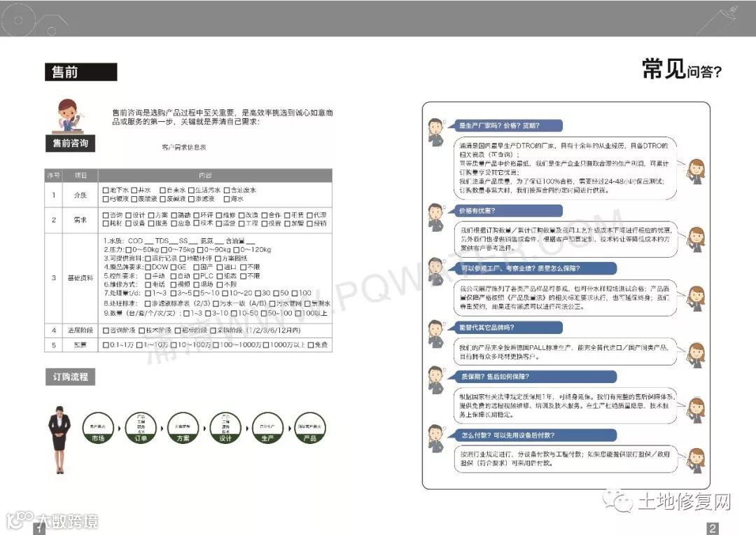Click the 基础资料 row label
This screenshot has height=535, width=756.
[80, 278]
